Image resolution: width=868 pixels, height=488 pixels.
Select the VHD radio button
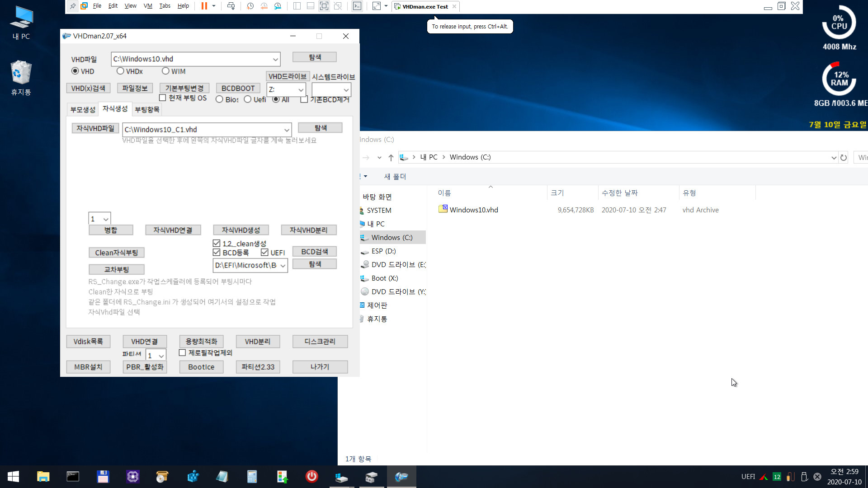click(x=75, y=71)
